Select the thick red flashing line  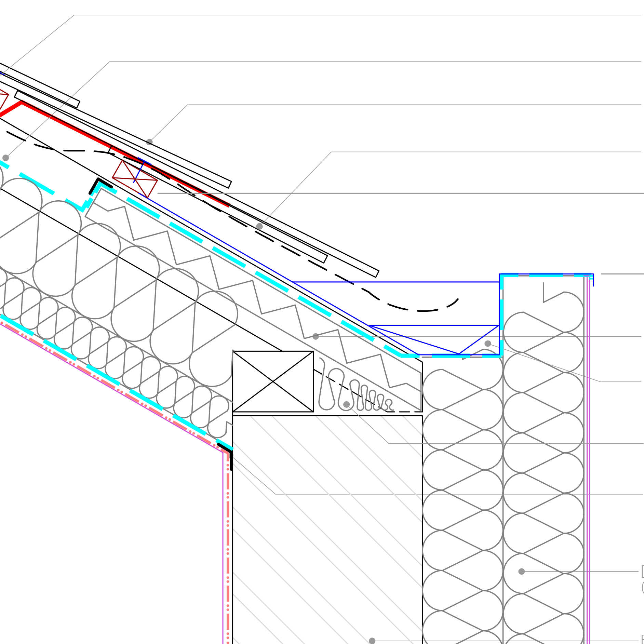68,126
